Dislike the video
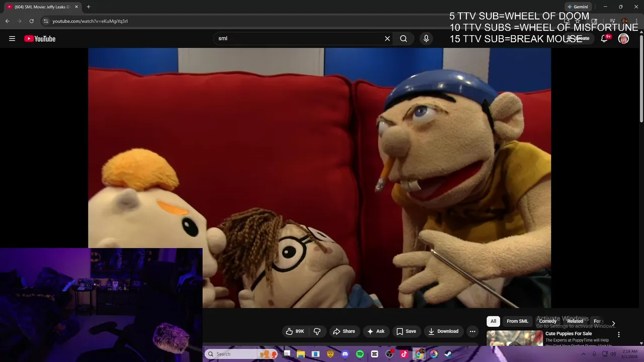The width and height of the screenshot is (644, 362). [x=317, y=331]
